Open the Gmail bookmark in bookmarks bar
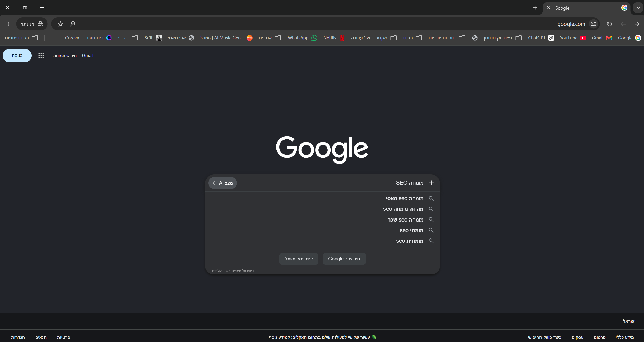This screenshot has width=644, height=342. pyautogui.click(x=602, y=38)
